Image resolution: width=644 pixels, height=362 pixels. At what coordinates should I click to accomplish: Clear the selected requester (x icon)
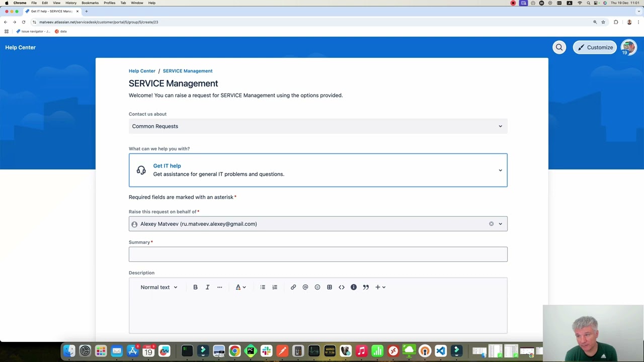[x=492, y=224]
